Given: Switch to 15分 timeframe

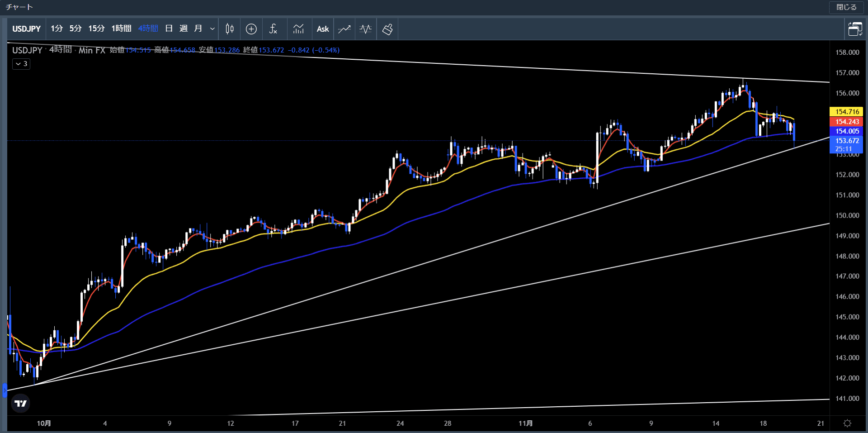Looking at the screenshot, I should click(x=96, y=29).
